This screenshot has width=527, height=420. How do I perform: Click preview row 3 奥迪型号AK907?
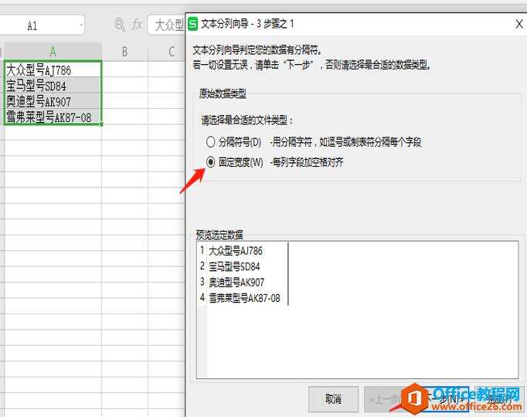(236, 282)
